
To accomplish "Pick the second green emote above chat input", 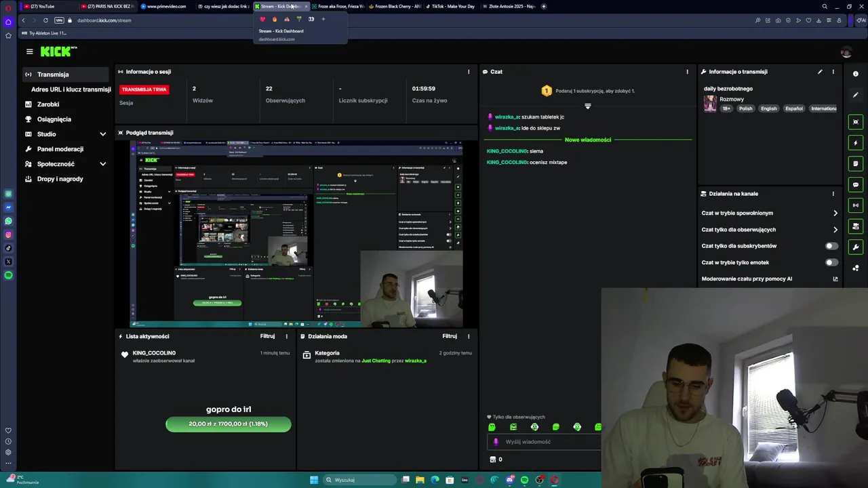I will click(x=513, y=427).
